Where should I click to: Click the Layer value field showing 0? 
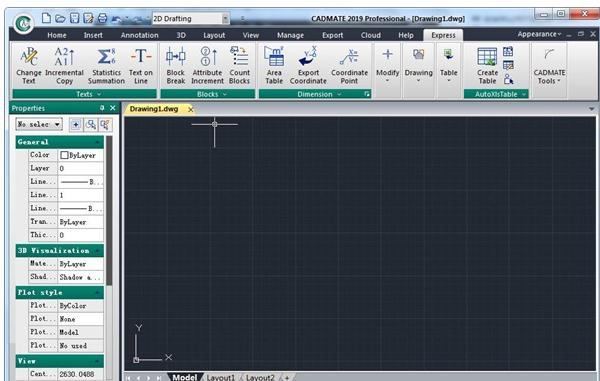tap(81, 168)
